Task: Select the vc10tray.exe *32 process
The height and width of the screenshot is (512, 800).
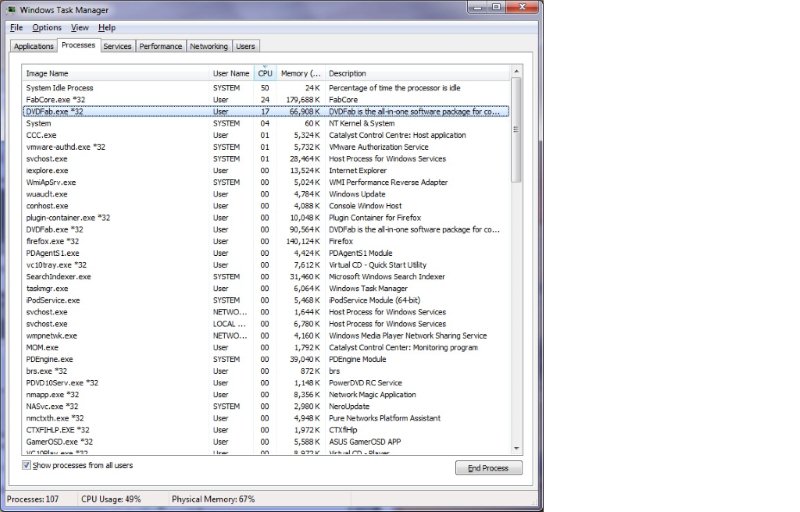Action: (266, 265)
